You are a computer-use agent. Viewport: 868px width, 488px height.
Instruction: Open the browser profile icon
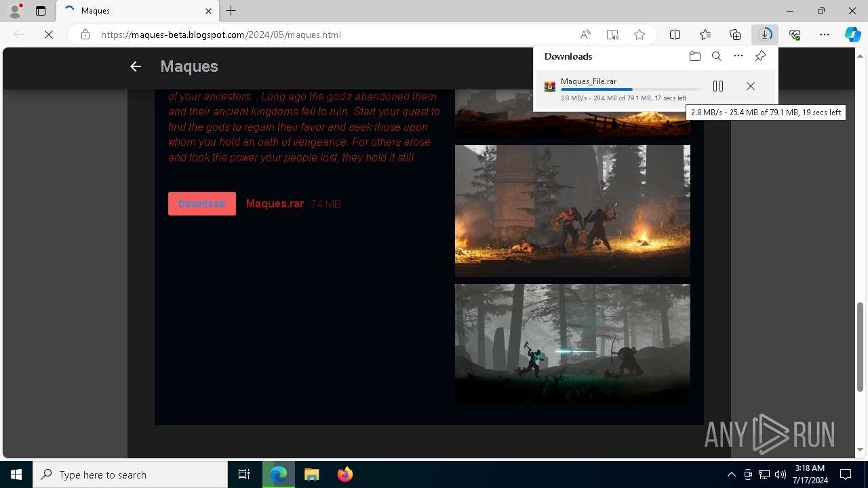click(14, 11)
